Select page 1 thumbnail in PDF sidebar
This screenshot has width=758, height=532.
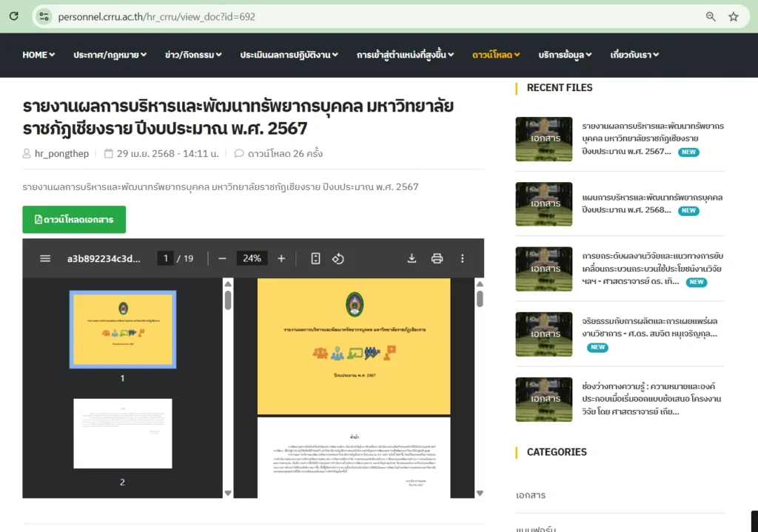pos(123,329)
